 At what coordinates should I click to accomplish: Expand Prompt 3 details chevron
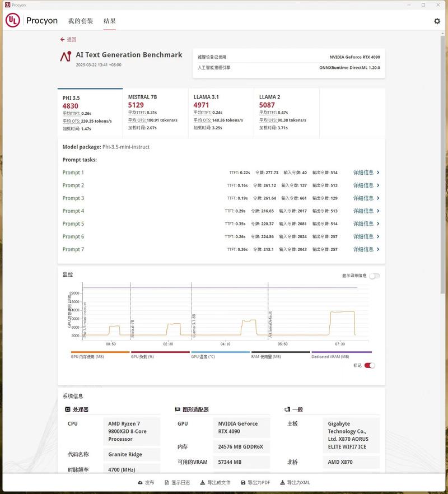click(378, 198)
